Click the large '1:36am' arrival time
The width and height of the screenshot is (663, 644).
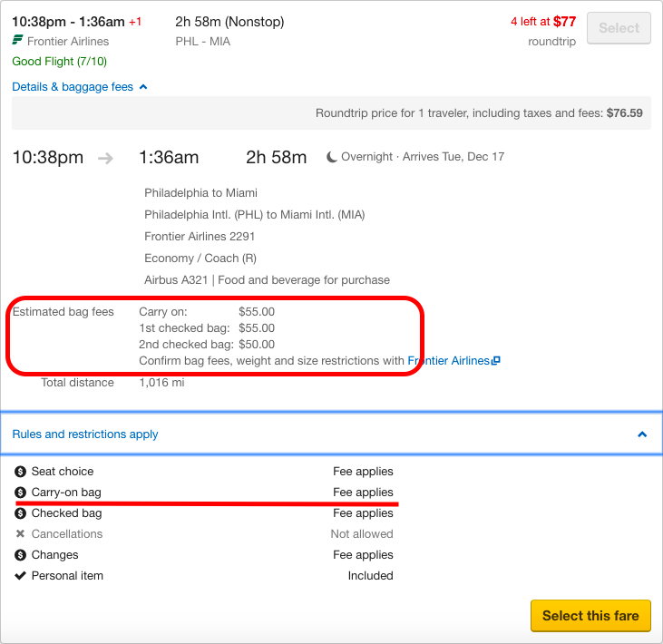pos(169,157)
